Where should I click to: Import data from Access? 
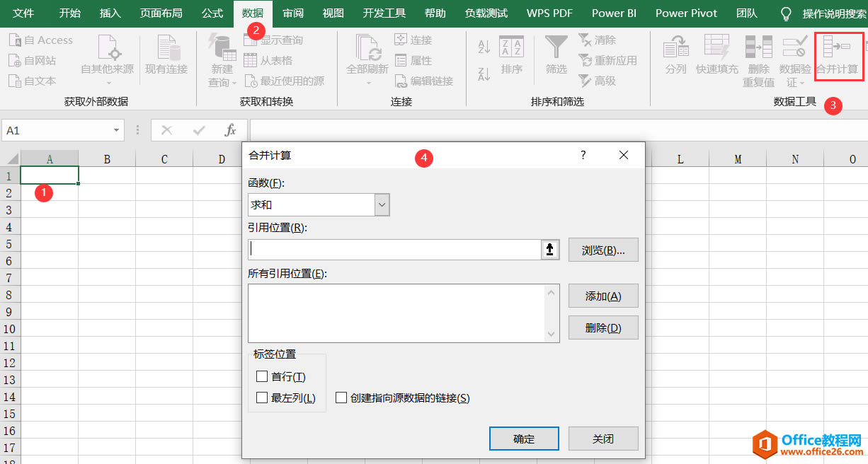click(41, 40)
